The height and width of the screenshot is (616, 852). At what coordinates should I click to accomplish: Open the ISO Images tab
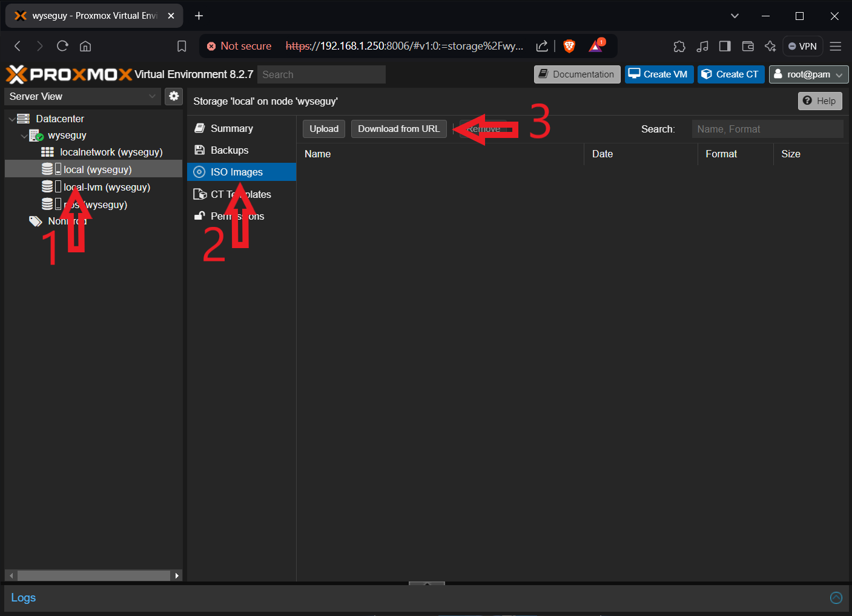242,172
